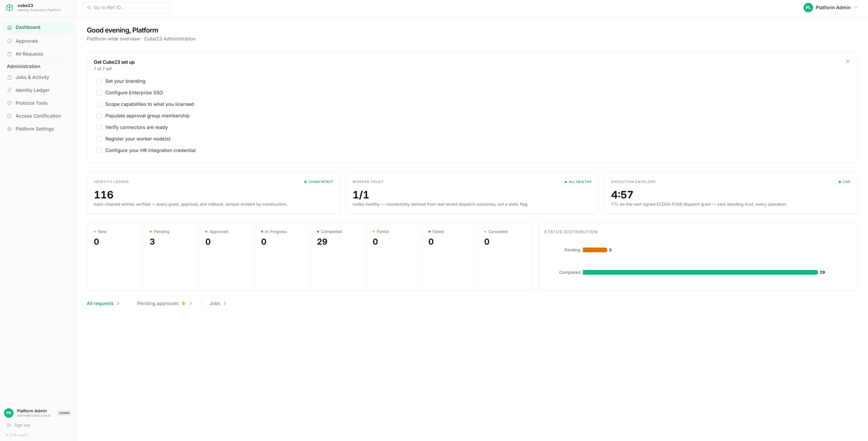This screenshot has height=441, width=868.
Task: Click the Execution Envelope 4:57 card
Action: [731, 193]
